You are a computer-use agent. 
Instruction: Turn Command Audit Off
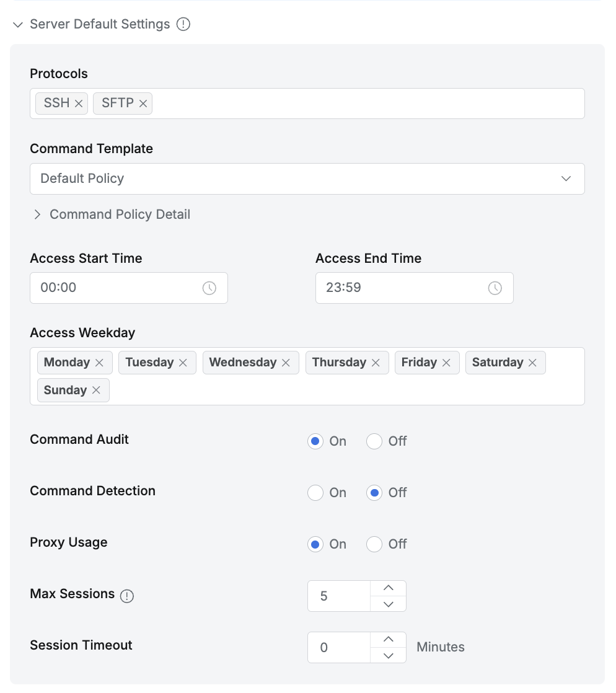click(374, 441)
